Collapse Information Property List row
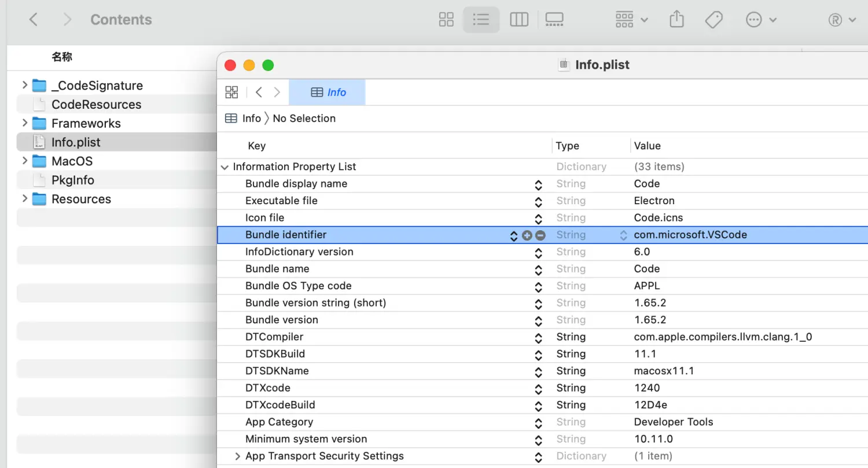The height and width of the screenshot is (468, 868). [225, 167]
